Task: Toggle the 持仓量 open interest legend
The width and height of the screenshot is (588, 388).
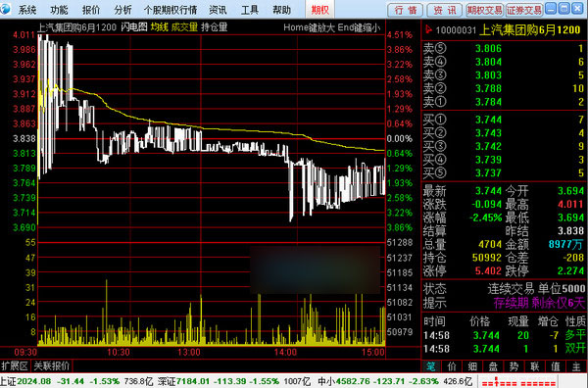Action: (x=214, y=27)
